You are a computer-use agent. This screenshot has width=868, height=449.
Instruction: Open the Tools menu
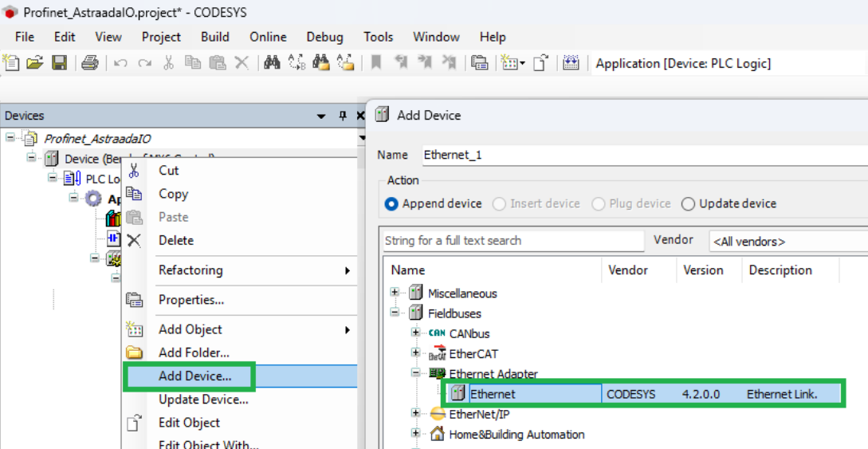378,37
